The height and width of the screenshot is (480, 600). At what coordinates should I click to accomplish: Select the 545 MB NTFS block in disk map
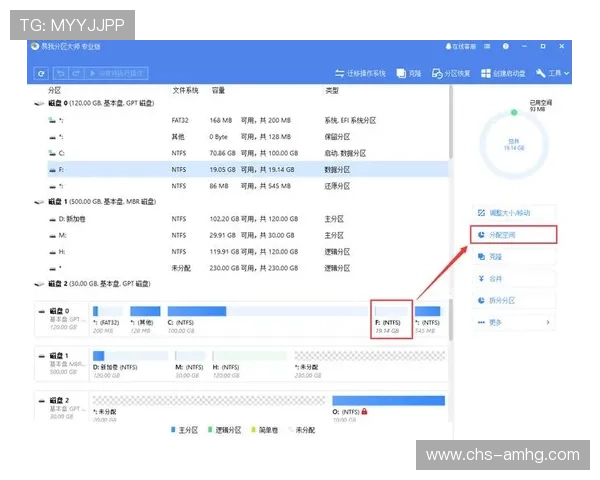(428, 320)
